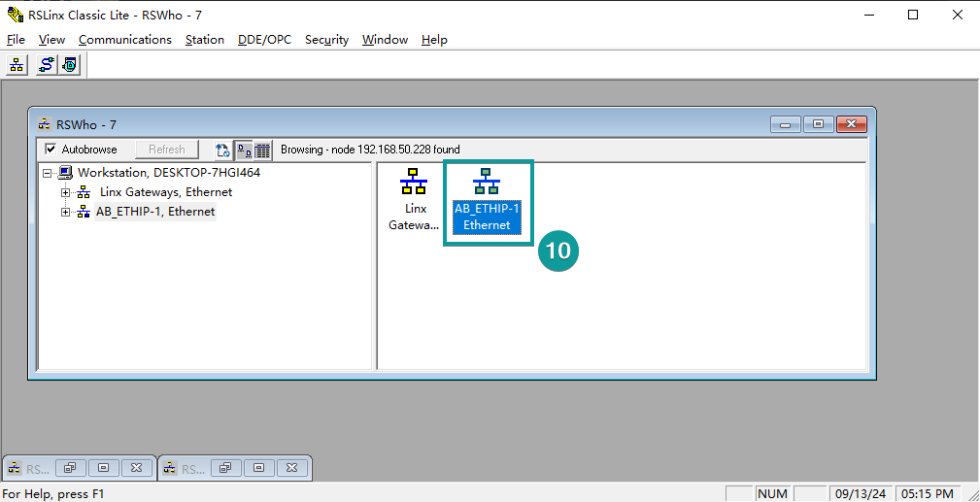This screenshot has width=980, height=502.
Task: Switch to details list view
Action: coord(262,150)
